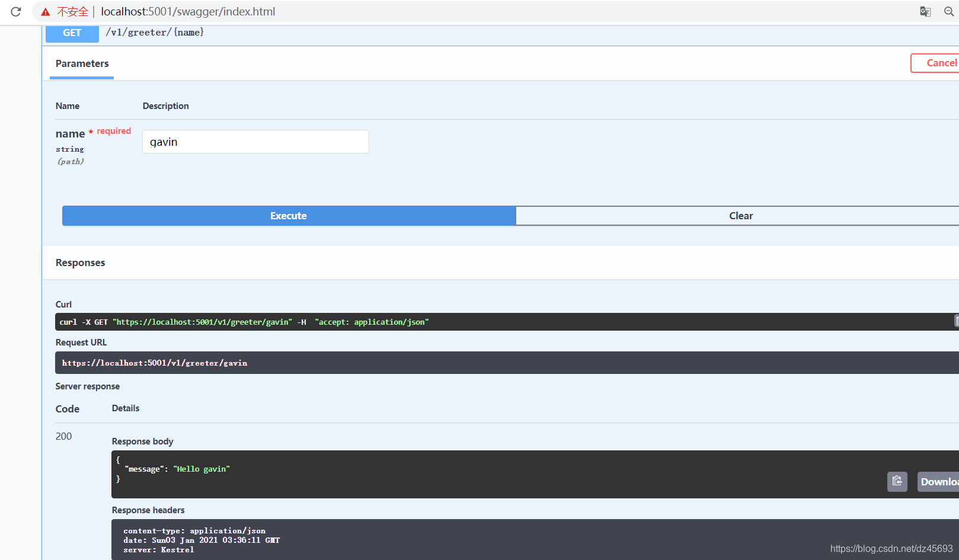959x560 pixels.
Task: Select the curl command text block
Action: click(x=507, y=322)
